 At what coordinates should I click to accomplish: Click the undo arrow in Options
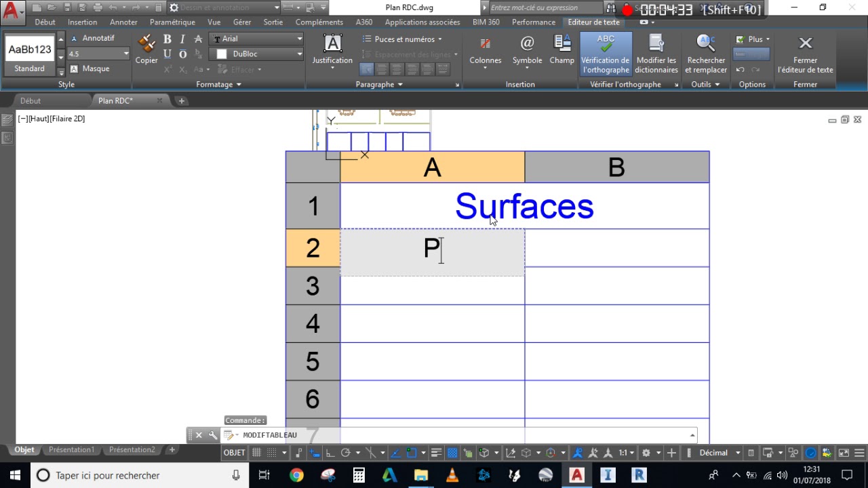(x=741, y=69)
